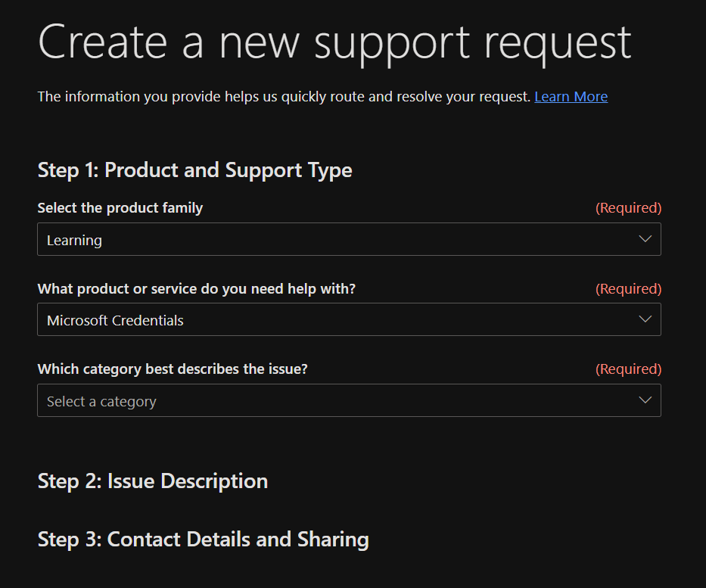The image size is (706, 588).
Task: Click the Required marker for issue category
Action: coord(628,369)
